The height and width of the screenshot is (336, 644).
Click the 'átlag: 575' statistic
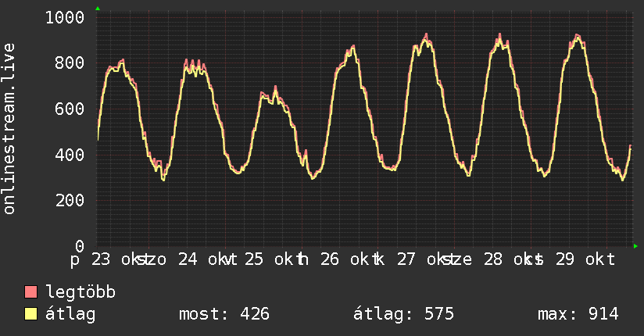click(x=403, y=314)
